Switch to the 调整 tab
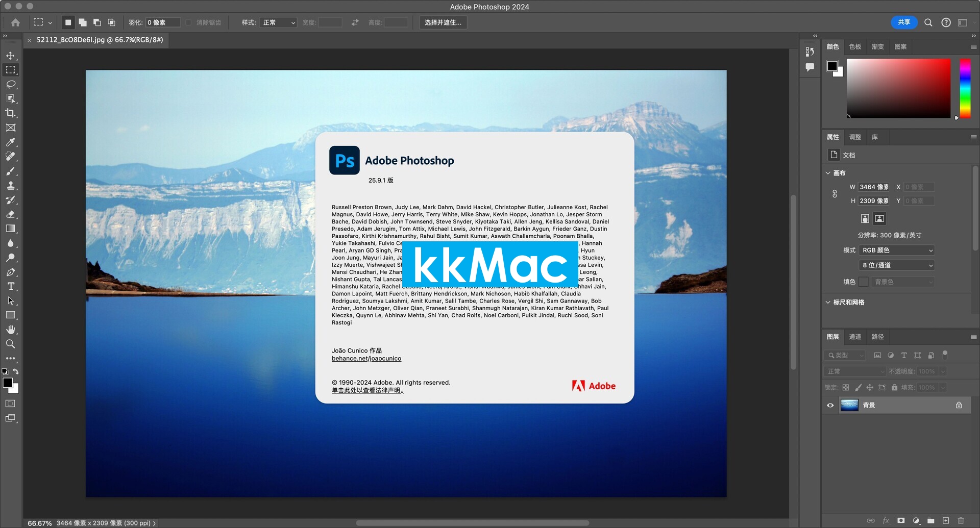 click(x=855, y=137)
